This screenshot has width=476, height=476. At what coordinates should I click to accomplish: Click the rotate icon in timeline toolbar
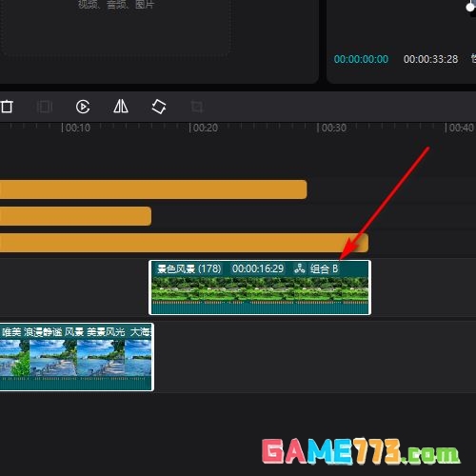click(159, 107)
